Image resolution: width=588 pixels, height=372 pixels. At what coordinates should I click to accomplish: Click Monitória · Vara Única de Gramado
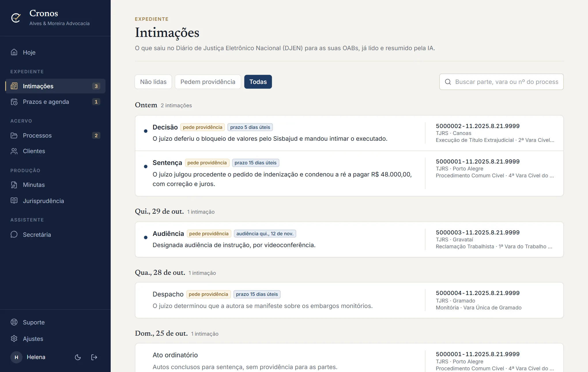(478, 308)
